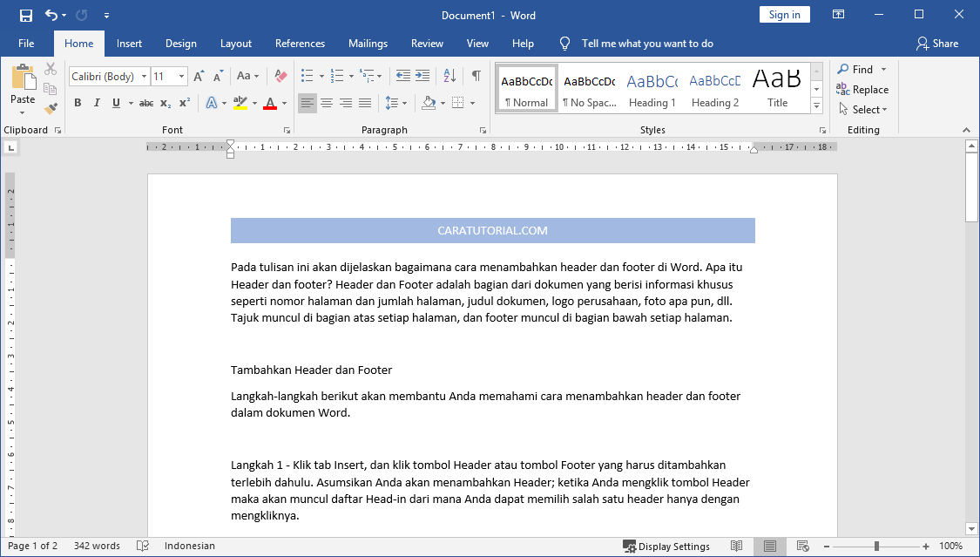Toggle Print Layout view in the status bar
This screenshot has height=557, width=980.
(x=770, y=546)
